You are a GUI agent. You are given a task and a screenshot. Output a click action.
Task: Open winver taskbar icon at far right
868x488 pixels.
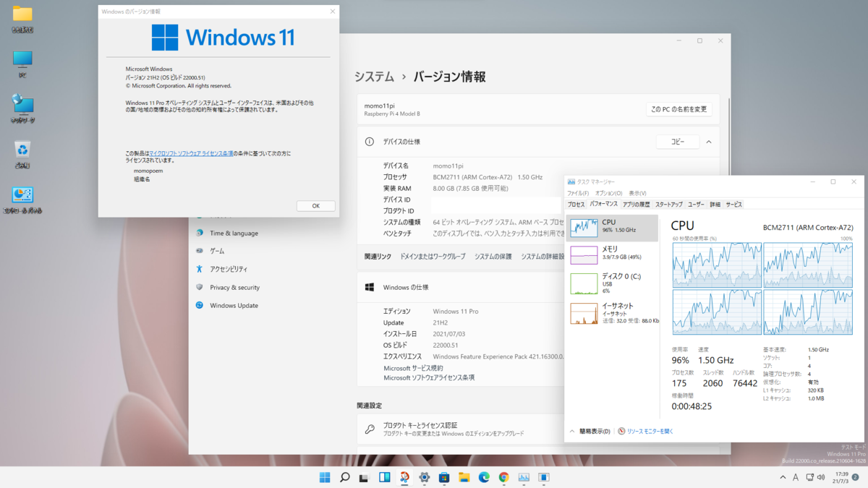544,477
